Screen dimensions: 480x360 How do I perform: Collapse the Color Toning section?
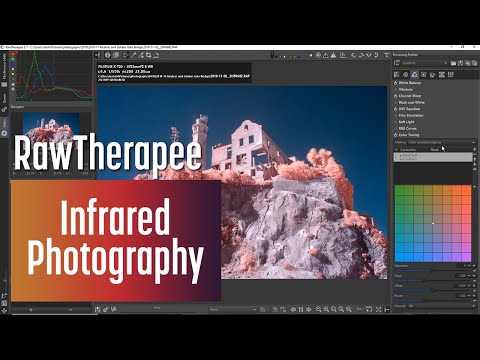pos(409,135)
